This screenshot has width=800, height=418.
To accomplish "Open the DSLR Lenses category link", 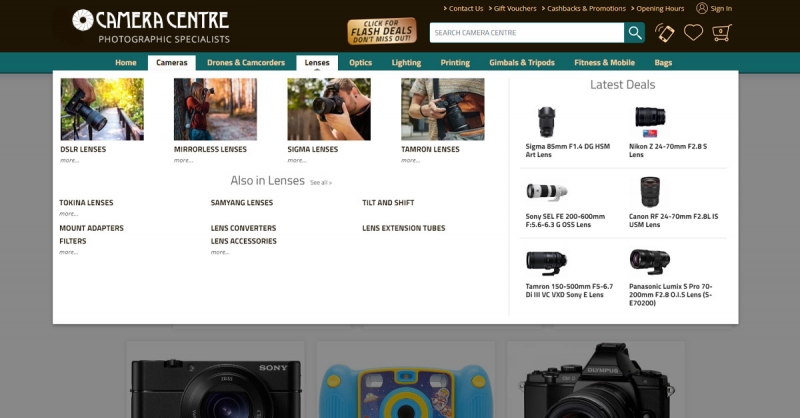I will click(83, 149).
